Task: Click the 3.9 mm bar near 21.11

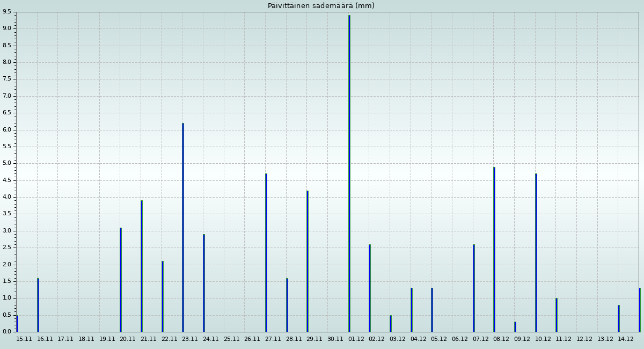Action: tap(142, 266)
